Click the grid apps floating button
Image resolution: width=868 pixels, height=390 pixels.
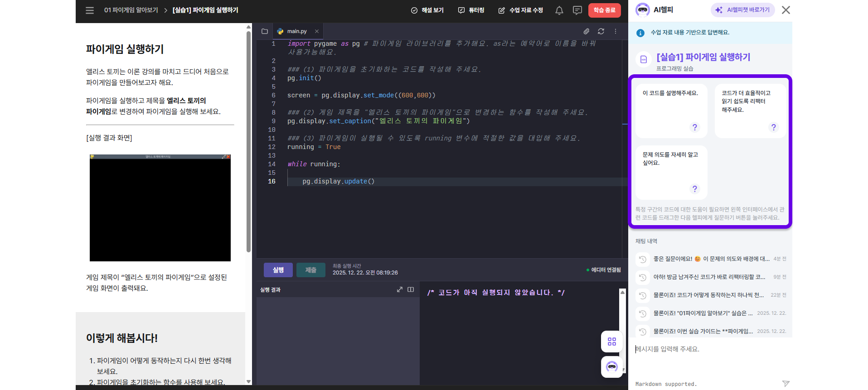(611, 342)
